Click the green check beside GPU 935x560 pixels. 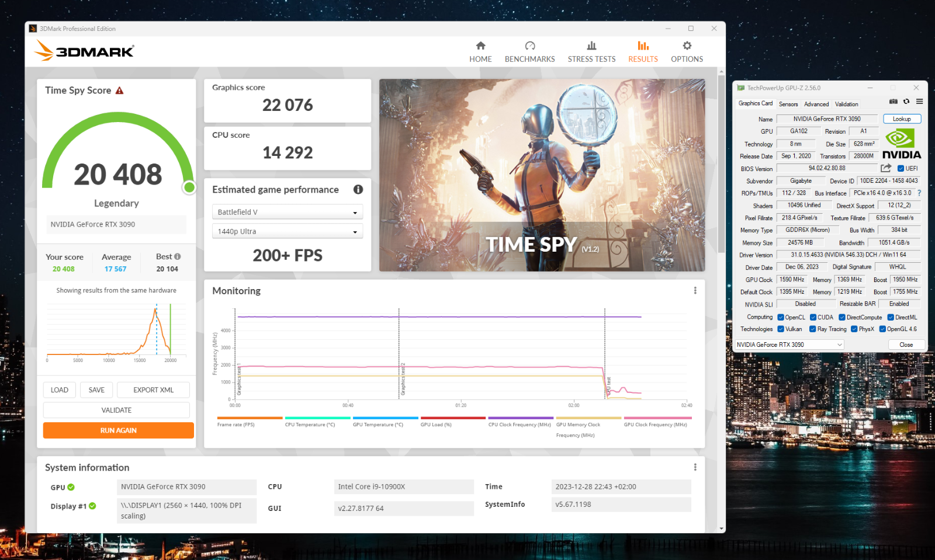[x=71, y=487]
